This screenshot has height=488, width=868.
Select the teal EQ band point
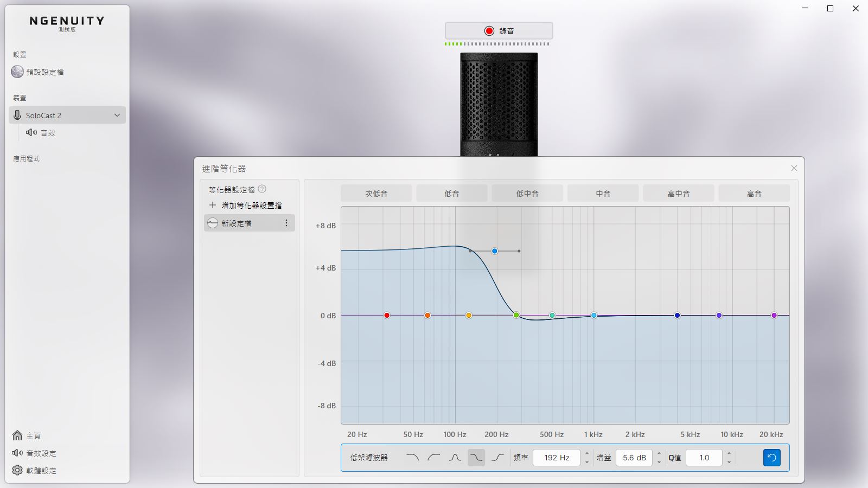[x=552, y=315]
